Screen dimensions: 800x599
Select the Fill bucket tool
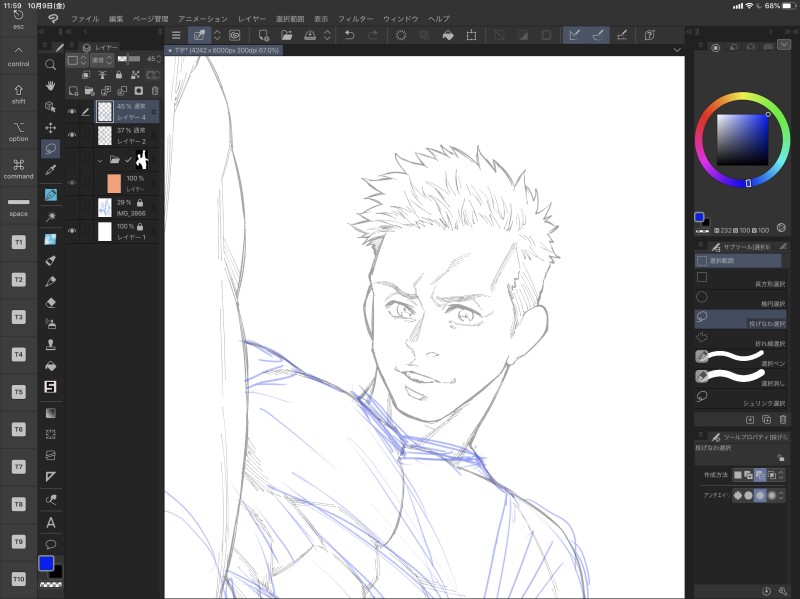(x=50, y=366)
